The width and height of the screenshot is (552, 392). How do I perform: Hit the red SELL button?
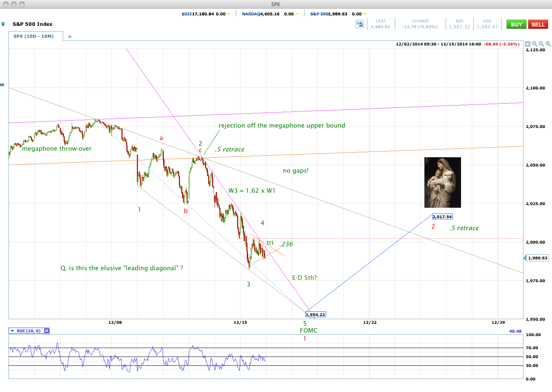tap(538, 24)
